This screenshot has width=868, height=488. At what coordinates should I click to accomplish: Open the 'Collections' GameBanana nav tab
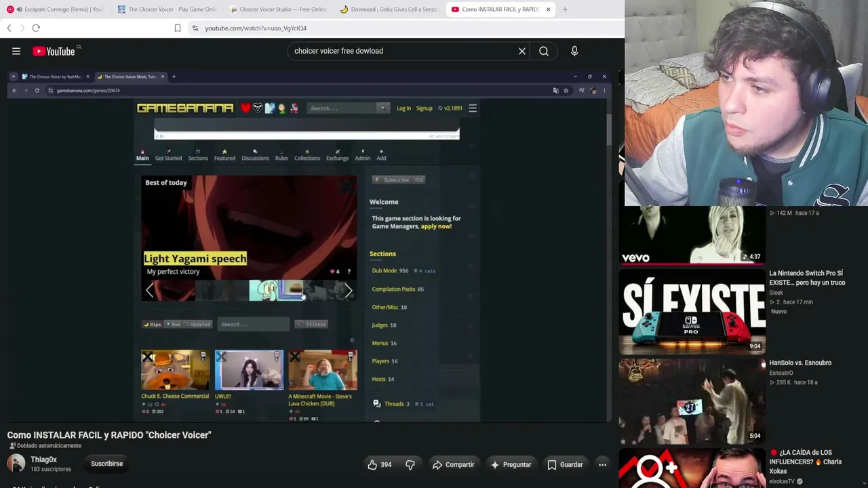tap(307, 156)
